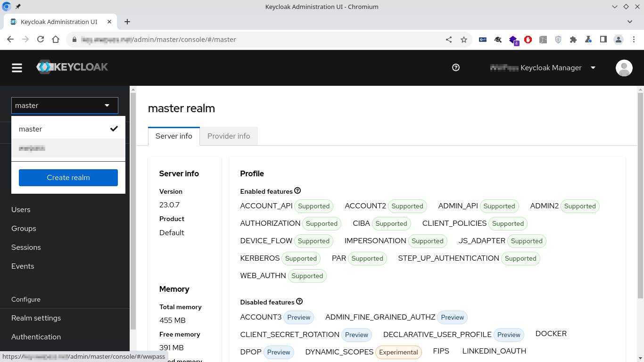The width and height of the screenshot is (644, 362).
Task: Expand the Keycloak Manager user dropdown
Action: point(593,68)
